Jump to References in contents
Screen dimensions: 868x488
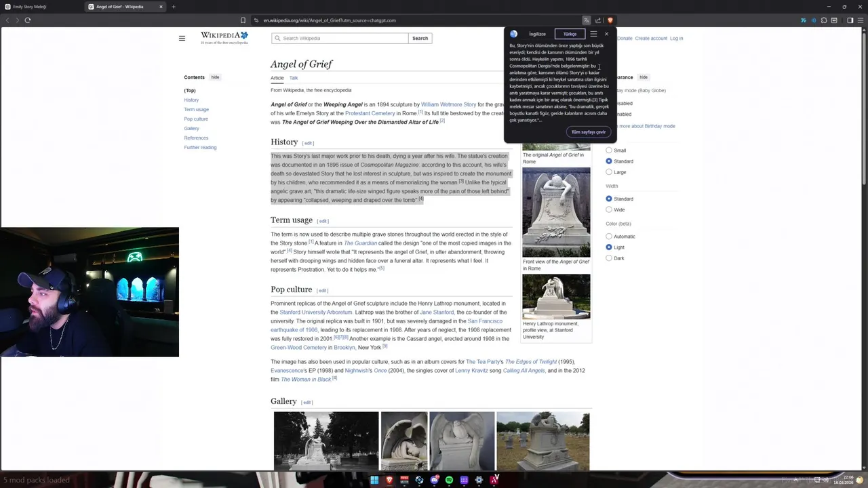tap(196, 138)
